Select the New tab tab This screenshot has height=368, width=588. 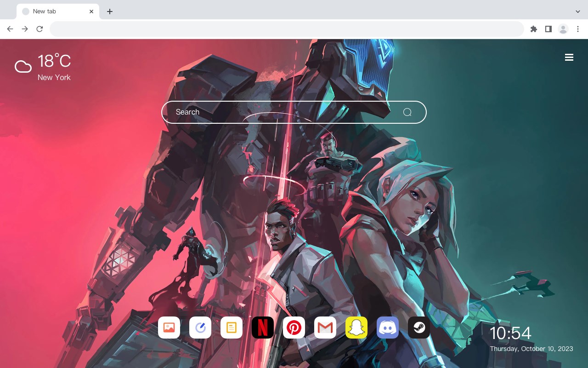coord(58,11)
